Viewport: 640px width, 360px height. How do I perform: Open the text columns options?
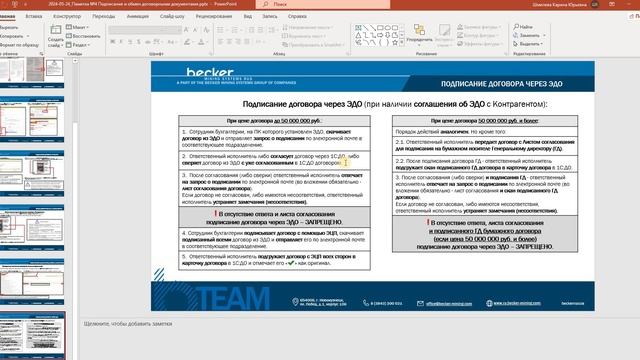pos(259,42)
